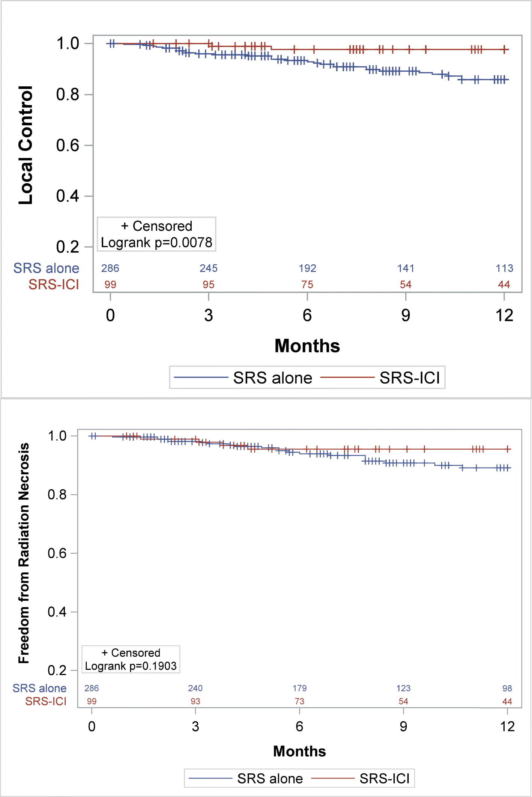Click the 'SRS-ICI' at-risk row label, top chart
532x797 pixels.
pos(54,284)
